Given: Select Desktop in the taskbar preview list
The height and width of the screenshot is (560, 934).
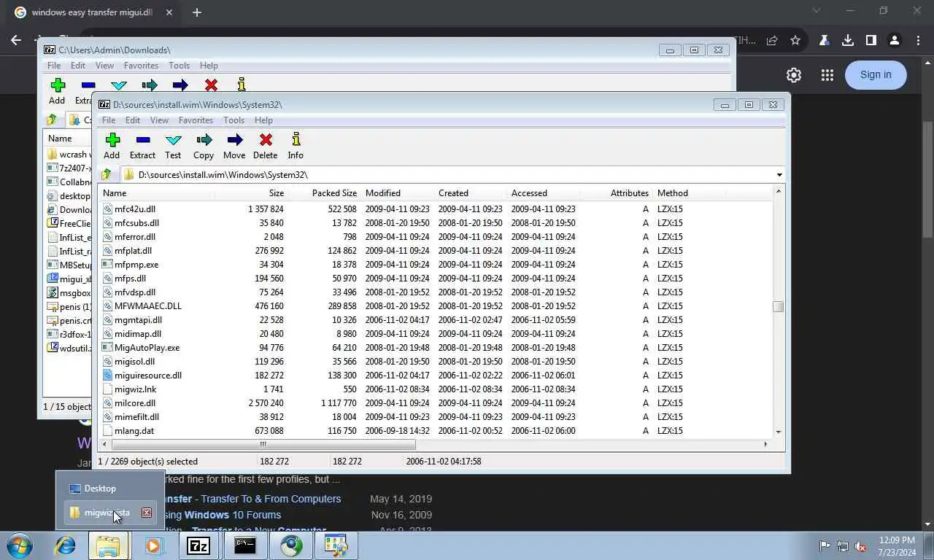Looking at the screenshot, I should click(x=100, y=489).
